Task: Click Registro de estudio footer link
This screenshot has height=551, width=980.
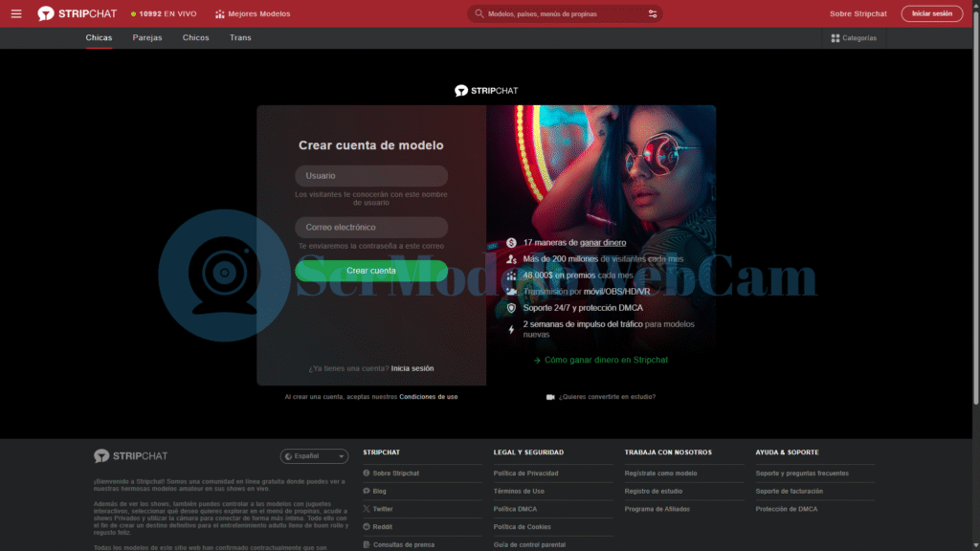Action: (653, 491)
